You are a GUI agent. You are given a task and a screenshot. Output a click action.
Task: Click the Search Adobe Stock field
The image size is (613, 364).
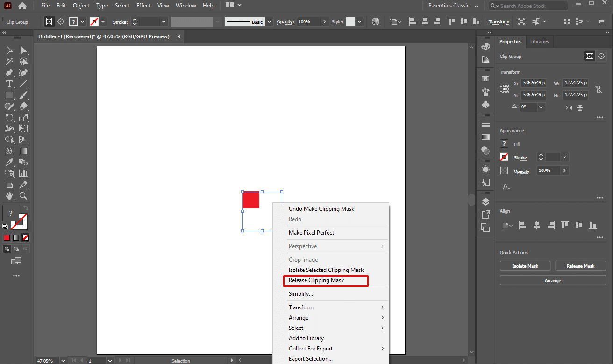528,6
